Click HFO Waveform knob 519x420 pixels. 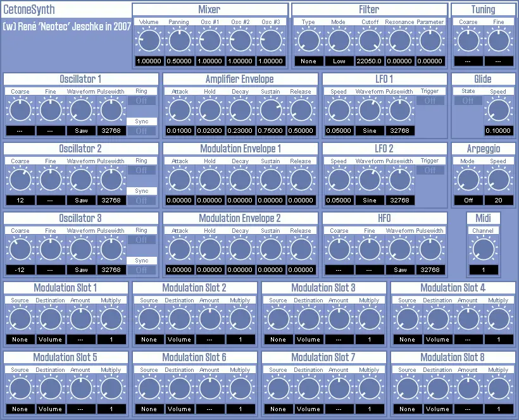[x=400, y=249]
